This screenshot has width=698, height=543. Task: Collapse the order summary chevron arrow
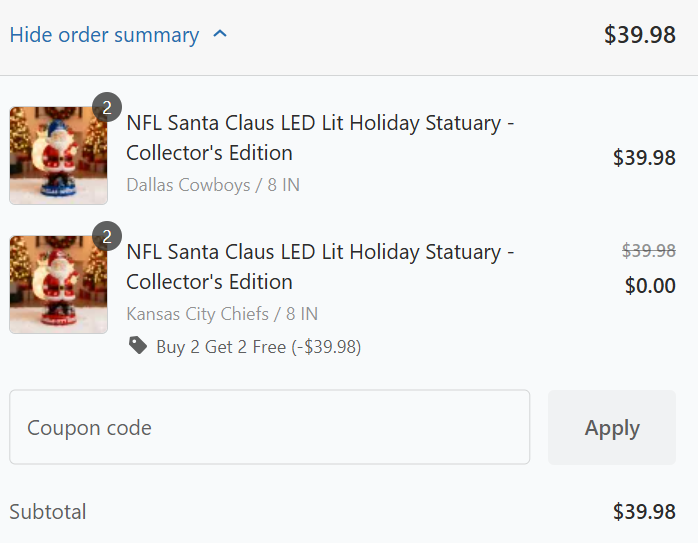[221, 35]
